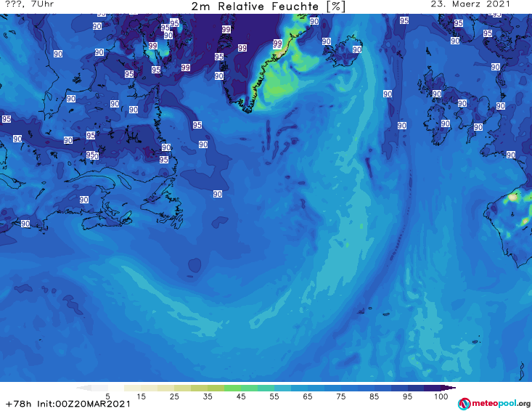The image size is (532, 411).
Task: Pick the light grey arrow at scale's left end
Action: click(83, 388)
